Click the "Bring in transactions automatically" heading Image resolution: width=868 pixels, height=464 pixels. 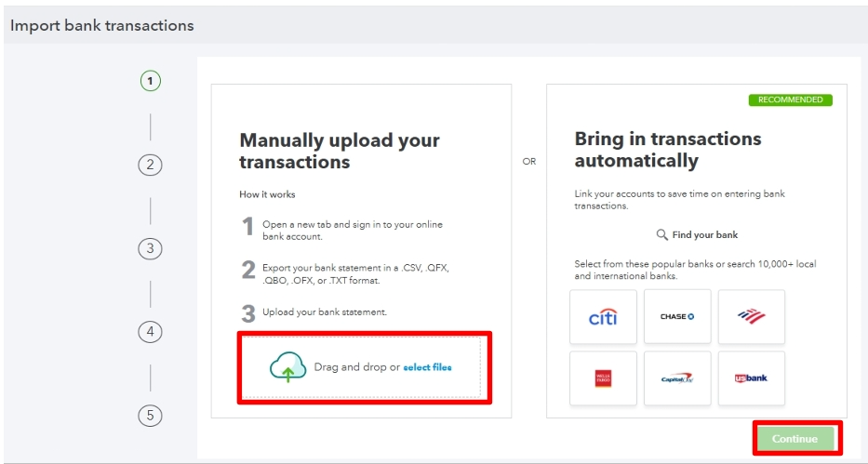[668, 150]
